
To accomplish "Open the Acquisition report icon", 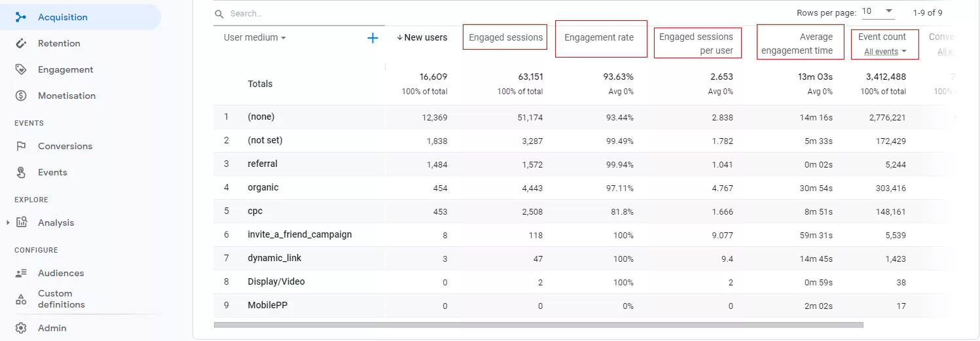I will tap(21, 17).
